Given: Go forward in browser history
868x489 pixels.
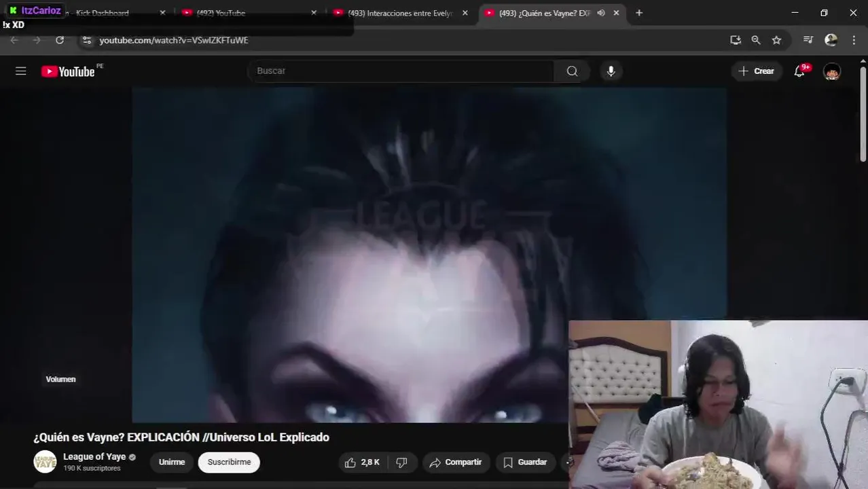Looking at the screenshot, I should click(x=37, y=40).
